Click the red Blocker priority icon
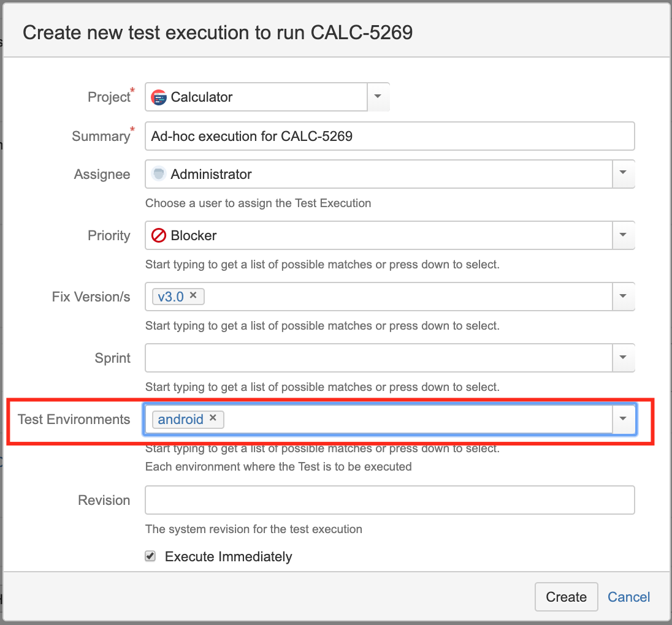672x625 pixels. [159, 235]
